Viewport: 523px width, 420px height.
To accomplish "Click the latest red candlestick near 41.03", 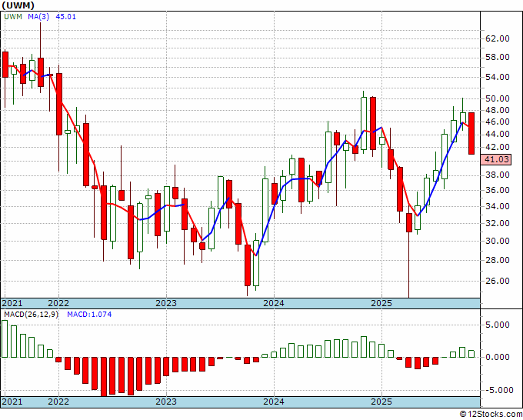I will coord(471,133).
